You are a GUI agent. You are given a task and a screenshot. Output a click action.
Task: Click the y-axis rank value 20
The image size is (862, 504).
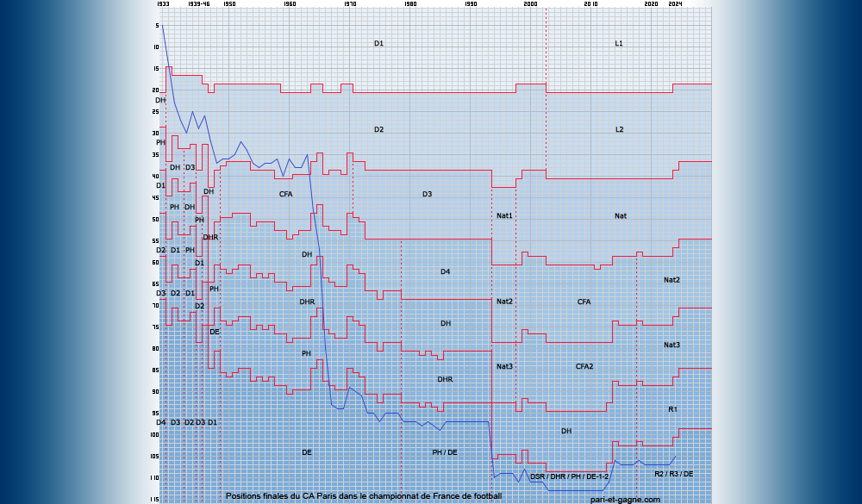coord(155,90)
